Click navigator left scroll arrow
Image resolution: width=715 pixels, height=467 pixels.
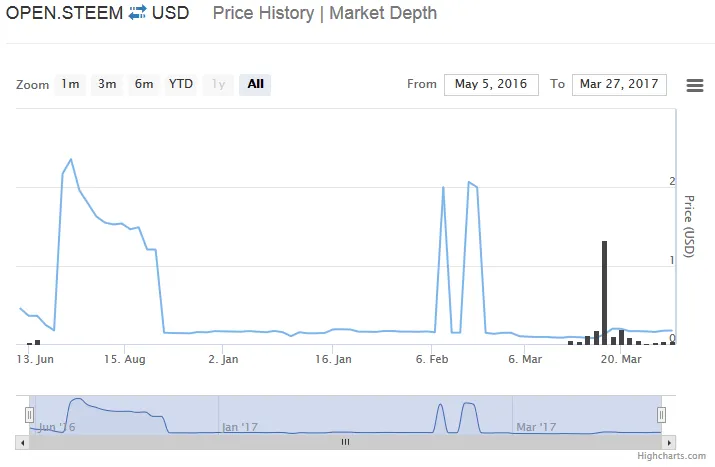point(22,442)
